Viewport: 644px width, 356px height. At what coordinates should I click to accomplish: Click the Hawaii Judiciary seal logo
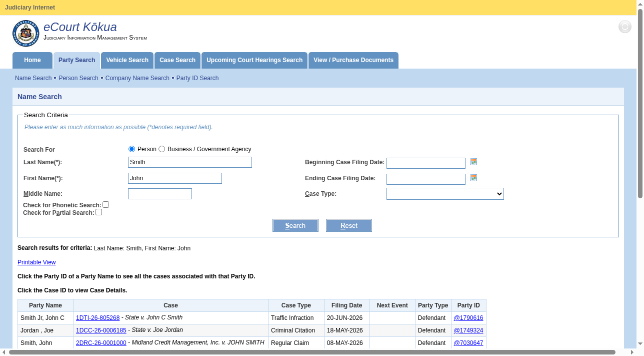26,34
